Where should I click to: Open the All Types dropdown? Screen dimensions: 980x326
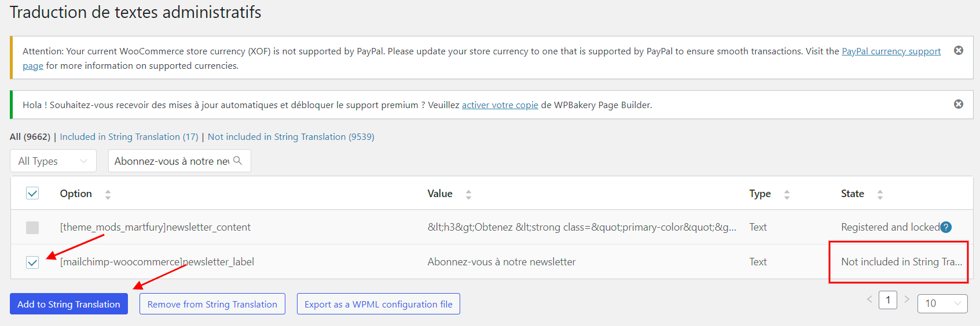(x=53, y=161)
